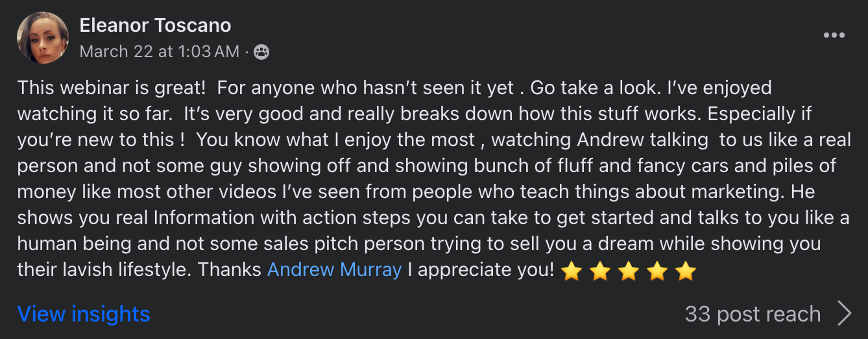Click the first star emoji in the rating
This screenshot has height=339, width=868.
[x=572, y=270]
